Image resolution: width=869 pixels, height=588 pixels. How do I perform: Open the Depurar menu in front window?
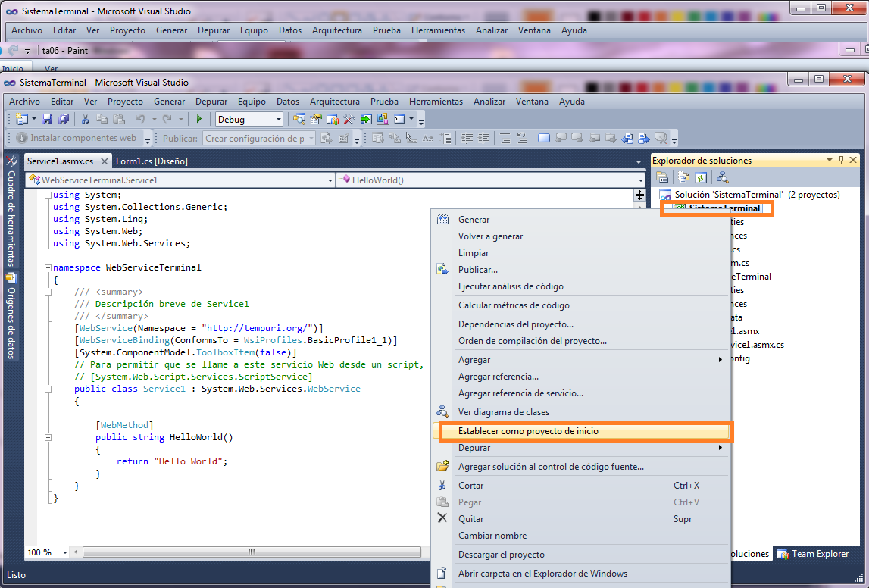coord(211,102)
